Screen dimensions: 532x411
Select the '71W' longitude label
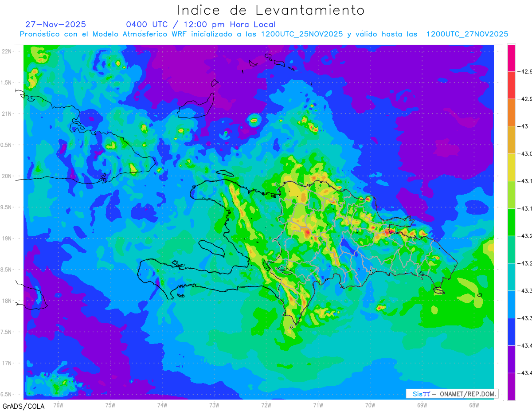pyautogui.click(x=318, y=405)
